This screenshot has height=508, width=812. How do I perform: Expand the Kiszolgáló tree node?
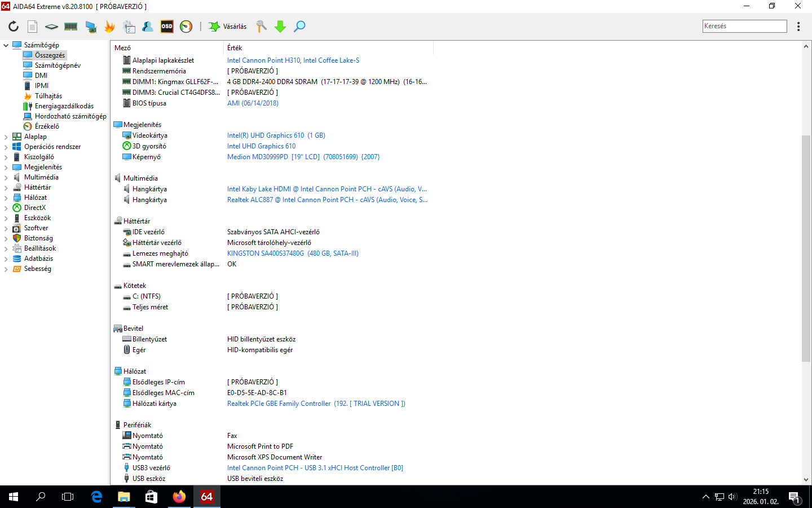point(6,157)
